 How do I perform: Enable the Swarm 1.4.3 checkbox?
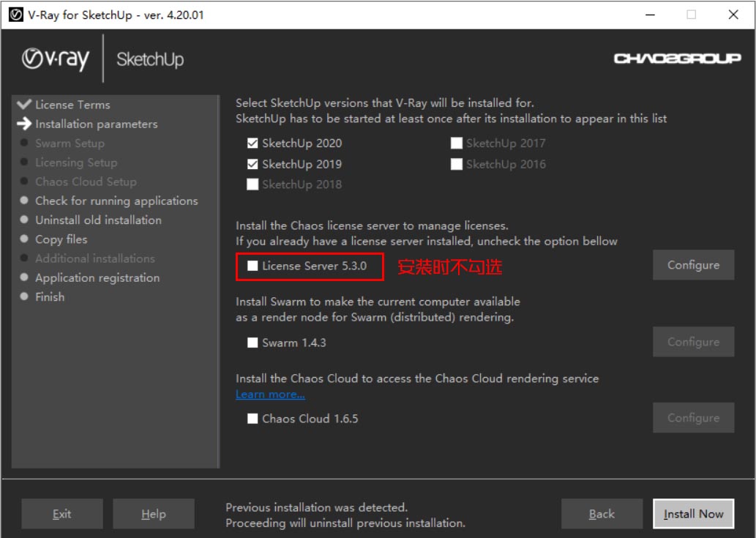[252, 343]
